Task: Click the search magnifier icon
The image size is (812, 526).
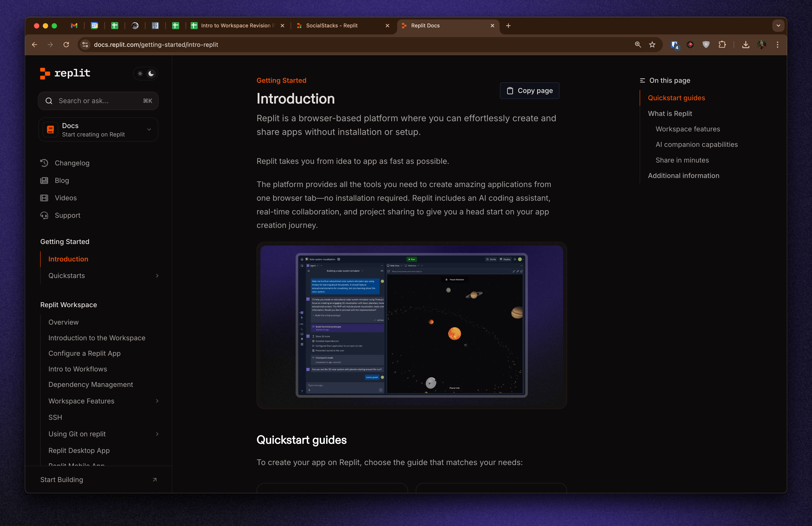Action: point(49,101)
